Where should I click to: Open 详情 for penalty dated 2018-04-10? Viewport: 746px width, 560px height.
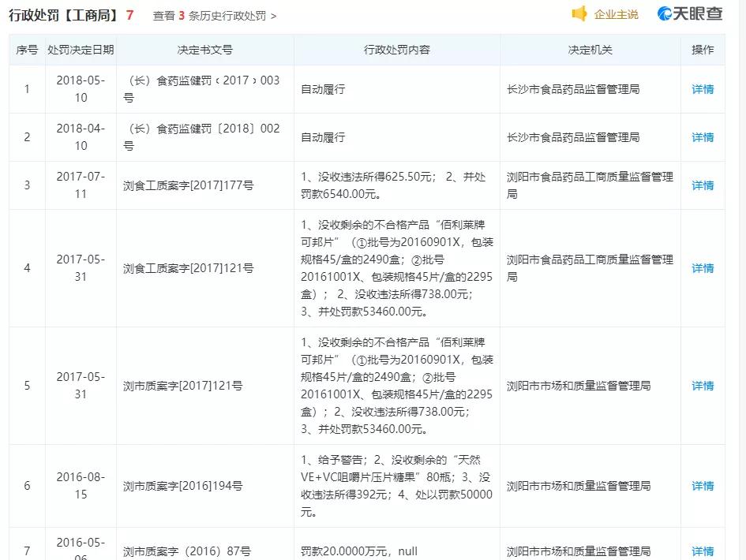[x=701, y=136]
